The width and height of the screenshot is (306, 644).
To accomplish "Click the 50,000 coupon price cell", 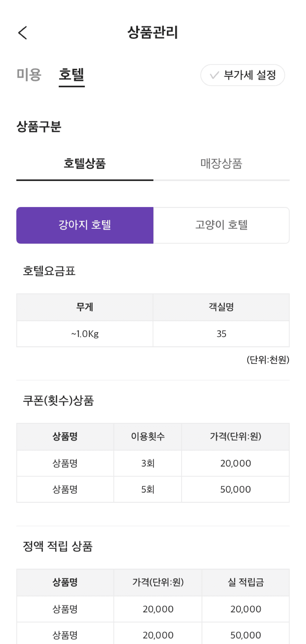I will click(235, 489).
